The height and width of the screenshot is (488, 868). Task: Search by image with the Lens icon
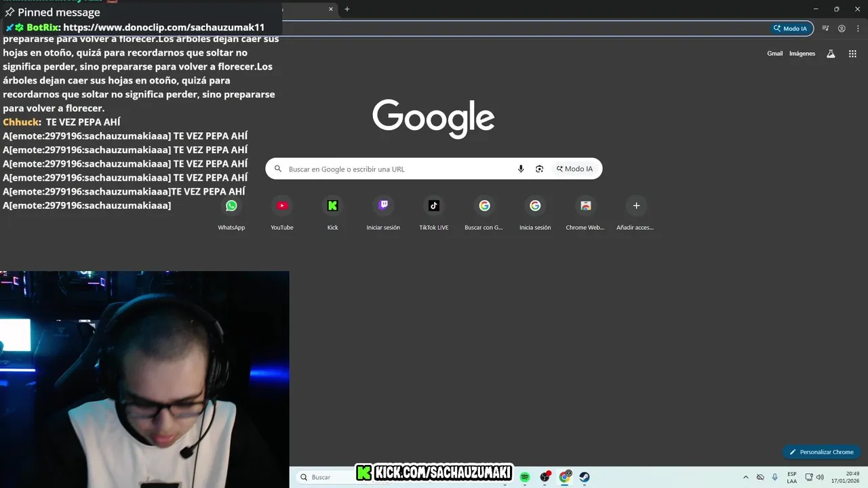pos(539,169)
